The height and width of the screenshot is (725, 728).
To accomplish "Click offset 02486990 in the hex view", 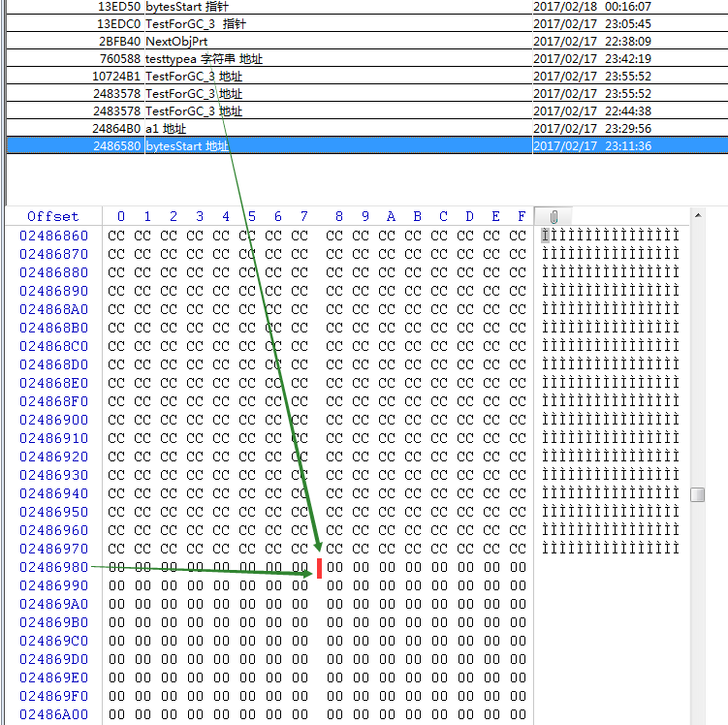I will pyautogui.click(x=54, y=585).
